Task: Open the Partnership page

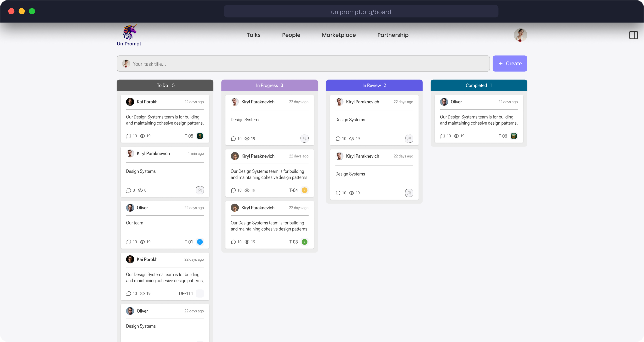Action: coord(393,35)
